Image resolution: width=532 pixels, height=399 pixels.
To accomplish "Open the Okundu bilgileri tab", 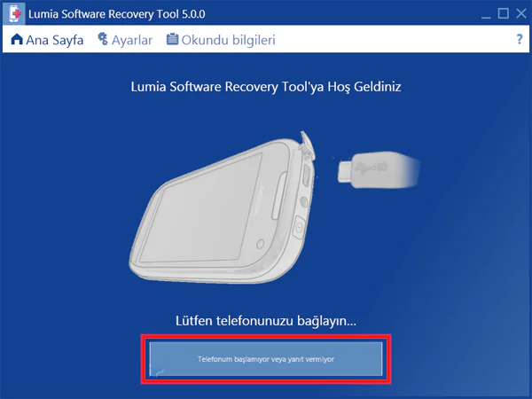I will (x=221, y=40).
